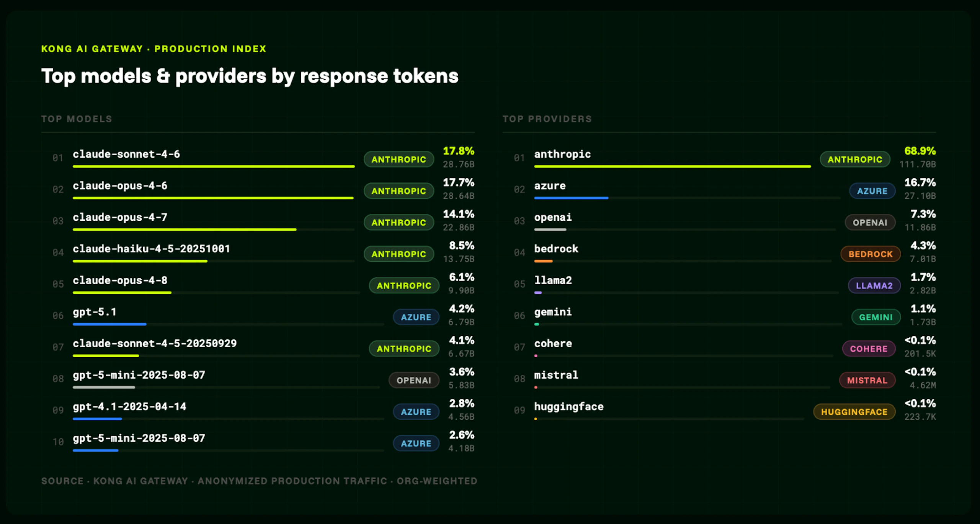Click the green Gemini badge
The image size is (980, 524).
click(x=876, y=317)
